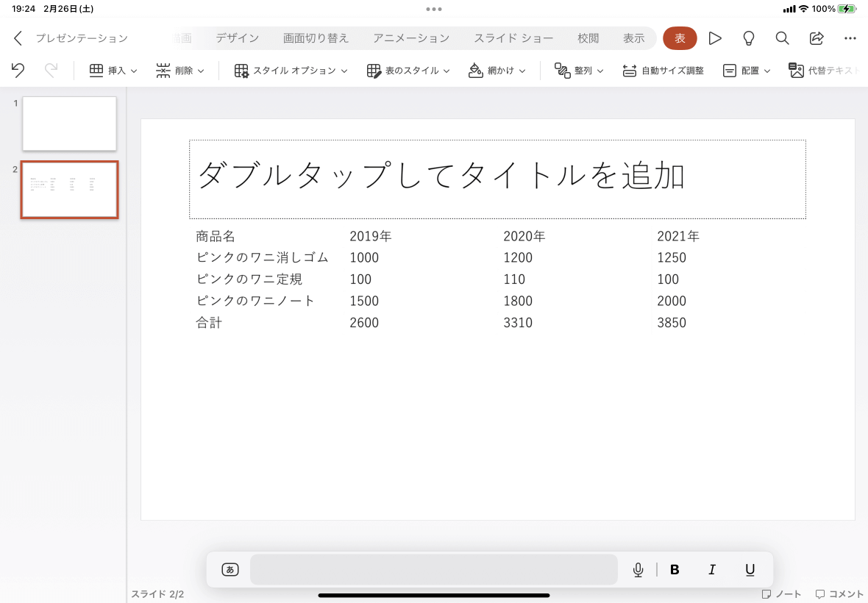The image size is (868, 603).
Task: Select the 合計 cell
Action: 209,323
